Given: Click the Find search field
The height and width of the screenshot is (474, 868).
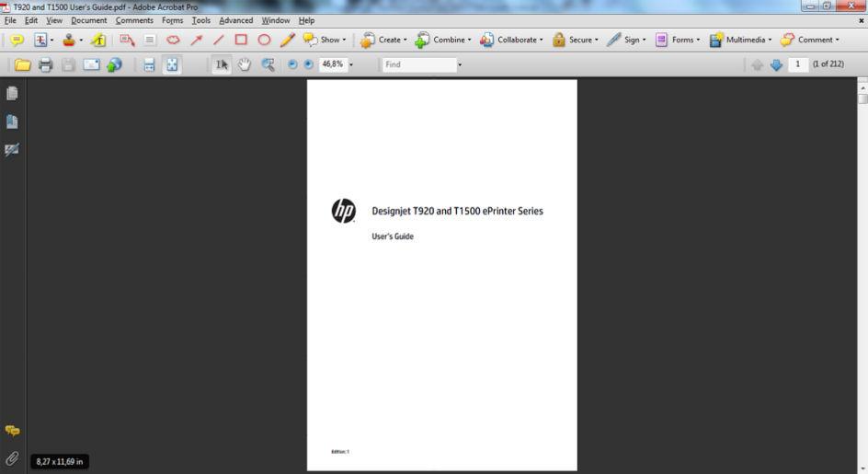Looking at the screenshot, I should click(x=419, y=64).
